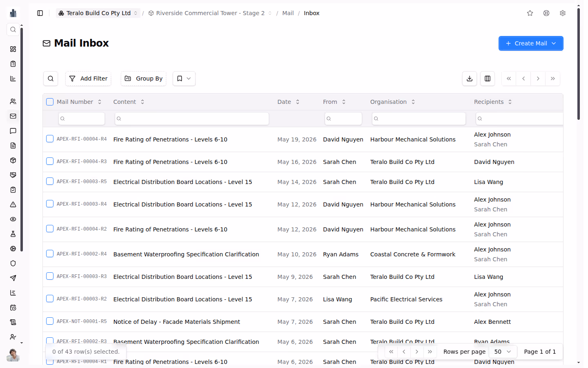Image resolution: width=588 pixels, height=368 pixels.
Task: Sort by Date column
Action: (289, 102)
